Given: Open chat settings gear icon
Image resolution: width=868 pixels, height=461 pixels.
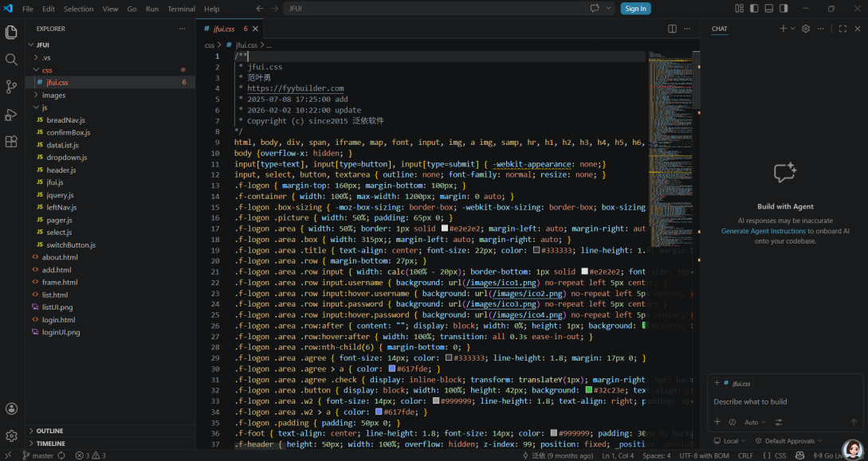Looking at the screenshot, I should point(806,29).
